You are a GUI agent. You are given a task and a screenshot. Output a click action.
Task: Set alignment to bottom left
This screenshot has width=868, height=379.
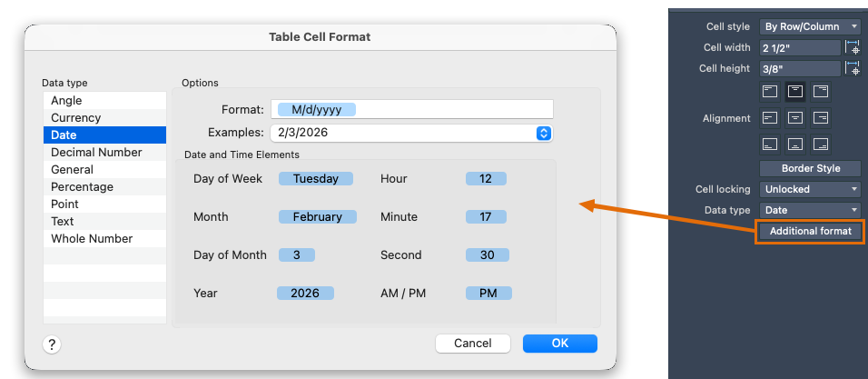770,144
